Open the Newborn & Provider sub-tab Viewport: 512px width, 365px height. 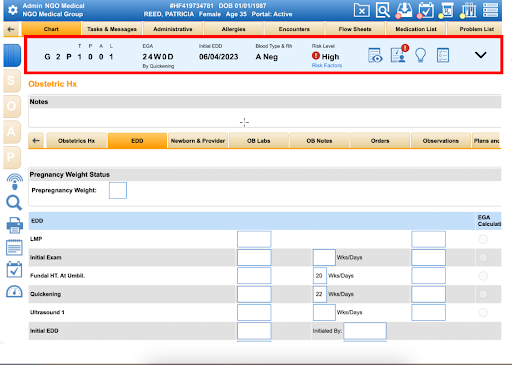click(198, 141)
